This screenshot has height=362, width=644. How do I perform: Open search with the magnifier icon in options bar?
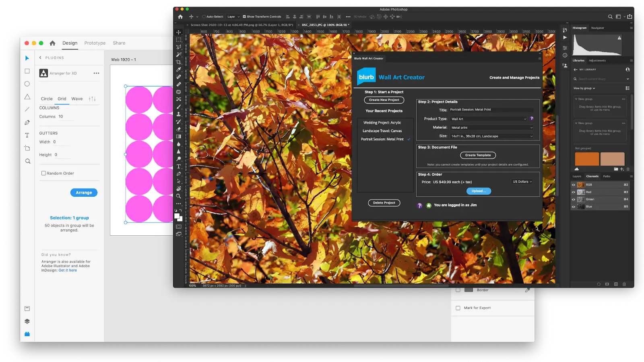click(610, 16)
